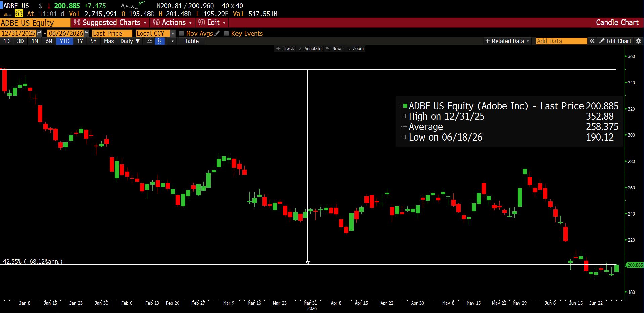Click the Add Data input field
The width and height of the screenshot is (644, 313).
pyautogui.click(x=561, y=41)
